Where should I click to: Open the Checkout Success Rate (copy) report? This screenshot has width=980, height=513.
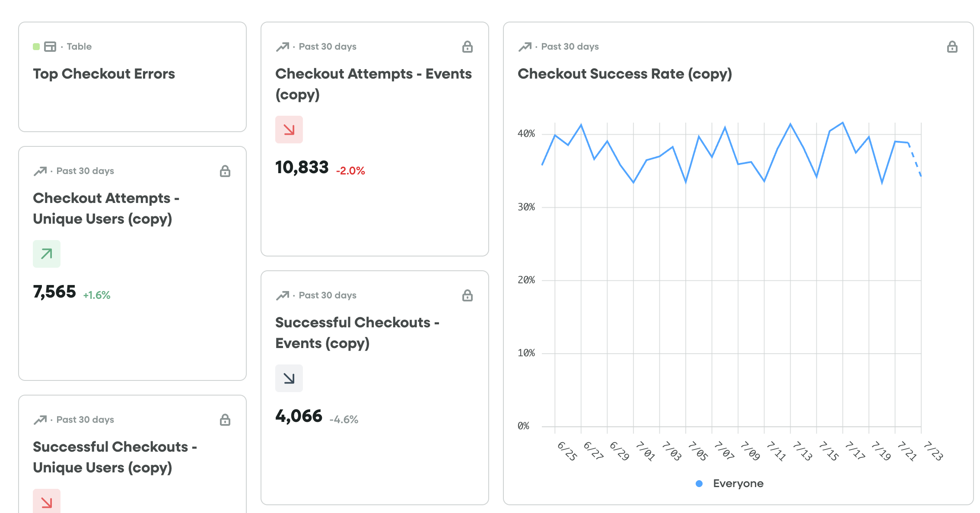click(624, 74)
